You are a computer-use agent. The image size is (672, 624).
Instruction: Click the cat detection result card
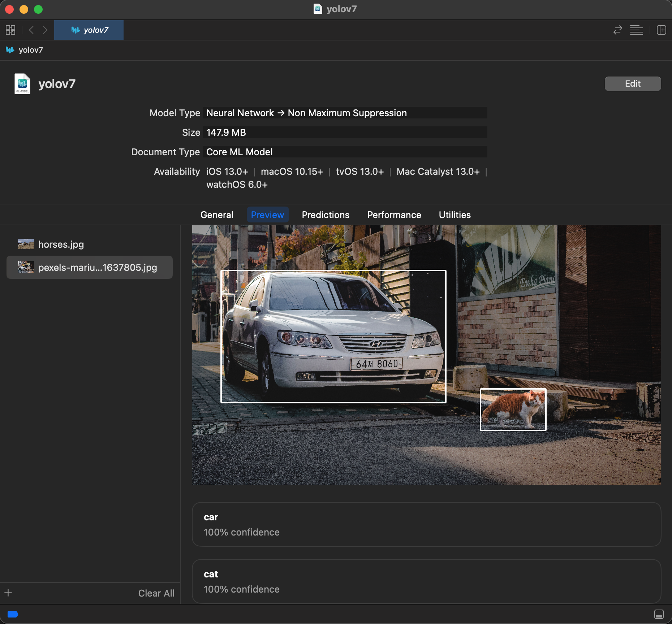point(426,581)
